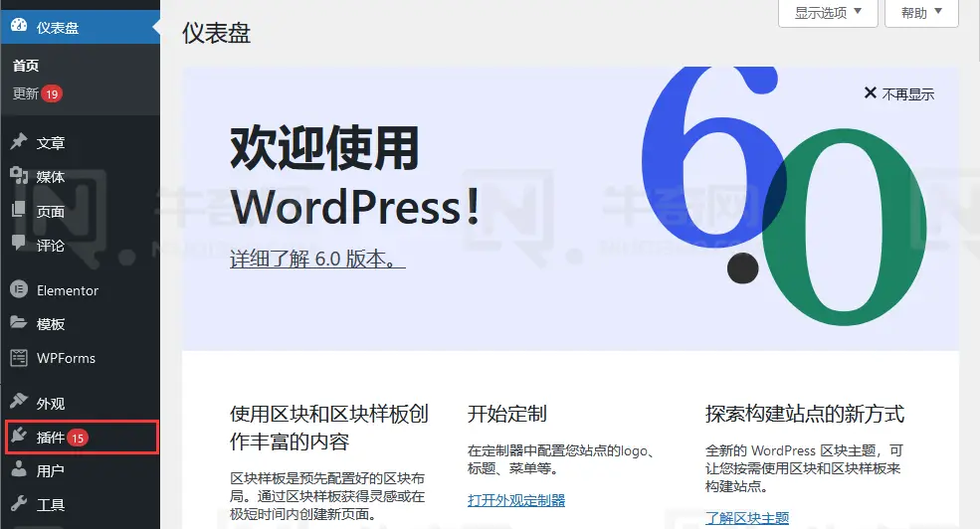Open the 插件 menu label
The width and height of the screenshot is (980, 529).
50,438
